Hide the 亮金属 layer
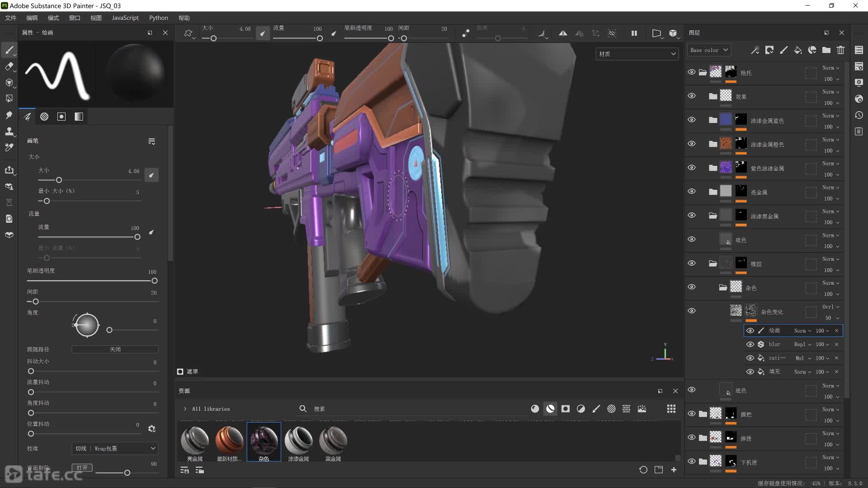The image size is (868, 488). tap(691, 192)
